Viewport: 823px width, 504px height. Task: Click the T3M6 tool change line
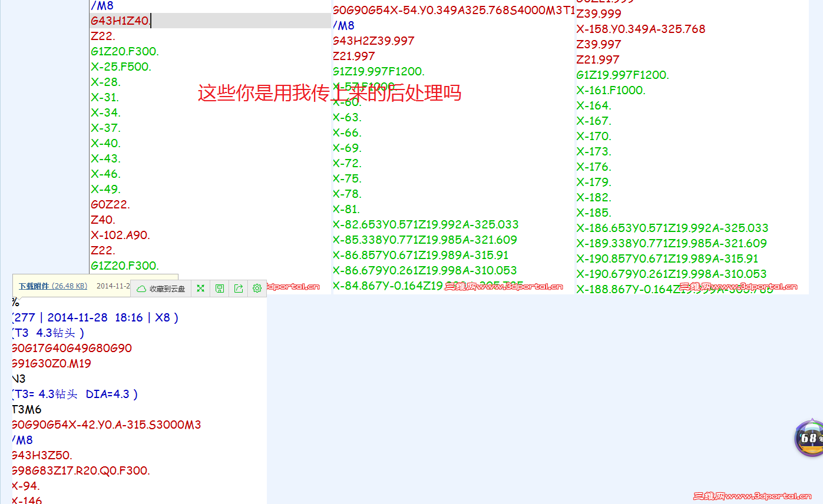26,409
